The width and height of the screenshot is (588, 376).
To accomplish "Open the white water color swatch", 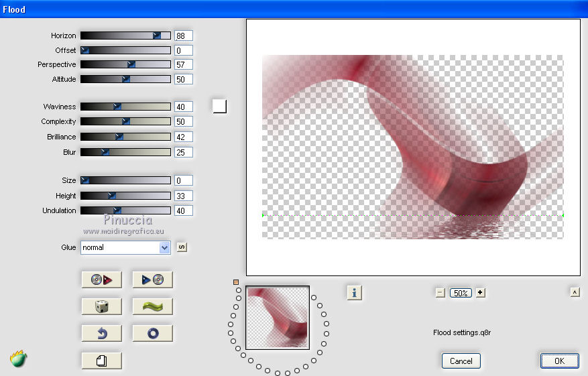I will (219, 106).
